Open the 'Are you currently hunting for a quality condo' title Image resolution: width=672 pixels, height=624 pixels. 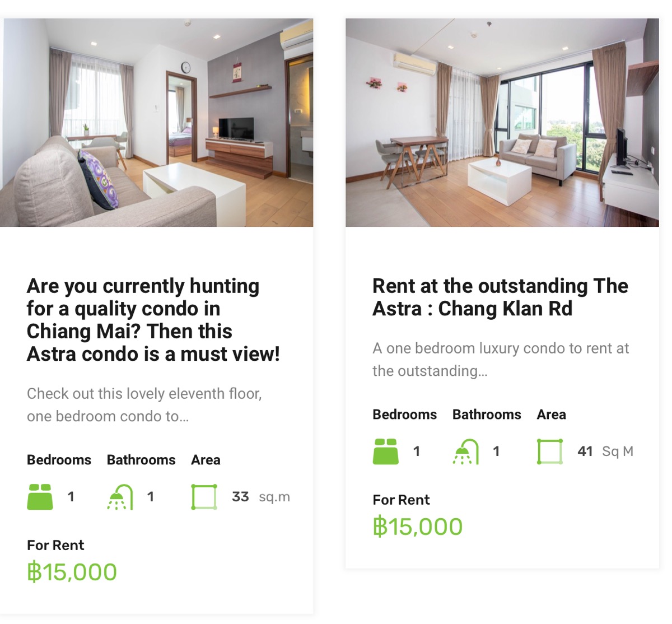[153, 320]
